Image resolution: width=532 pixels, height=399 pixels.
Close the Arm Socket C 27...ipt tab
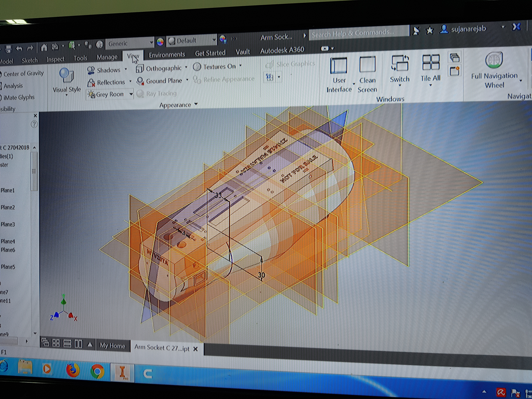click(x=196, y=349)
